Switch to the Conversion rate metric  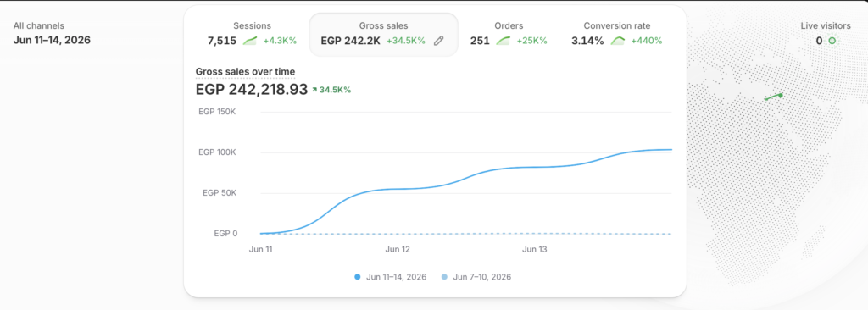click(617, 34)
